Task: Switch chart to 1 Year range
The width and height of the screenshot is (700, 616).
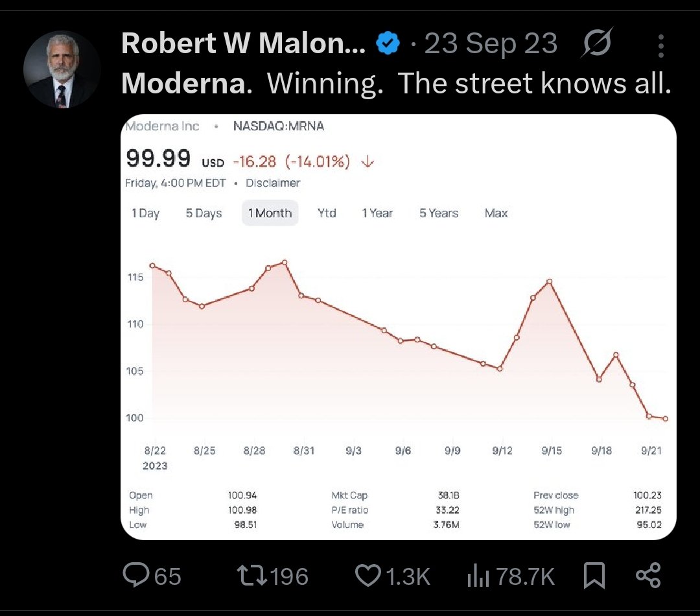Action: tap(377, 213)
